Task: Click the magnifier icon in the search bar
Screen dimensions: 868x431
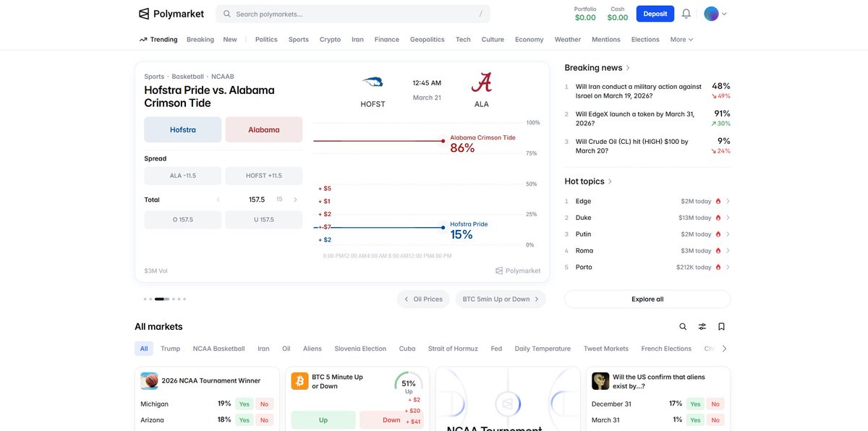Action: (x=227, y=14)
